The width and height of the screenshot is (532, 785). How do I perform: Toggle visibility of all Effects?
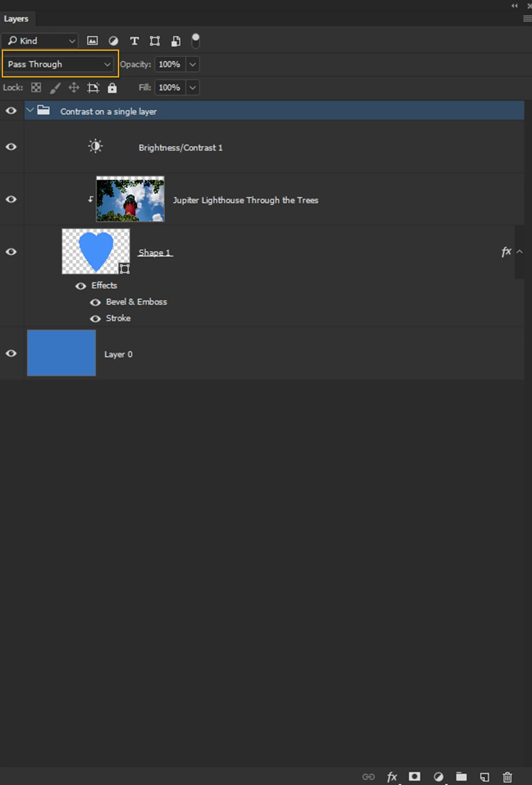[x=81, y=286]
